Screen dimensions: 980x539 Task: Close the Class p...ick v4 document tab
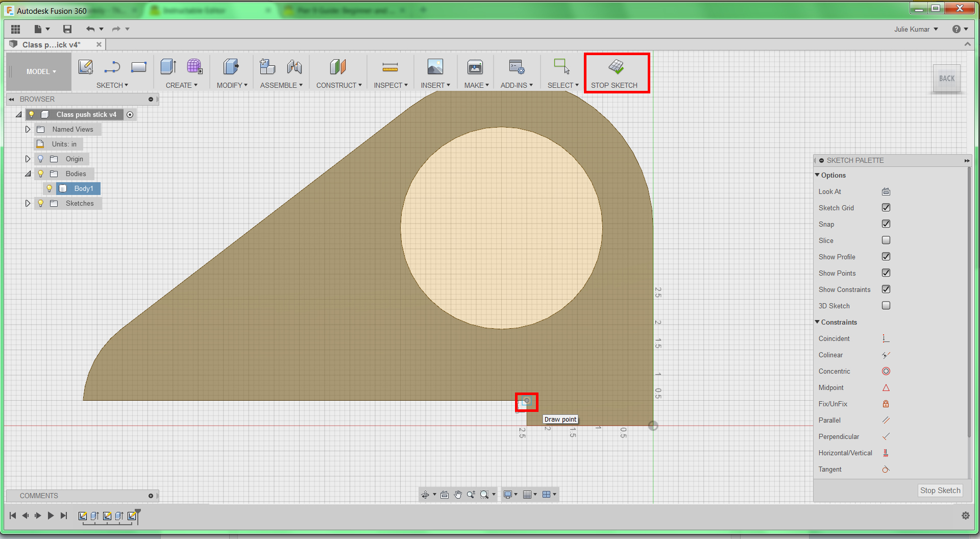(99, 44)
